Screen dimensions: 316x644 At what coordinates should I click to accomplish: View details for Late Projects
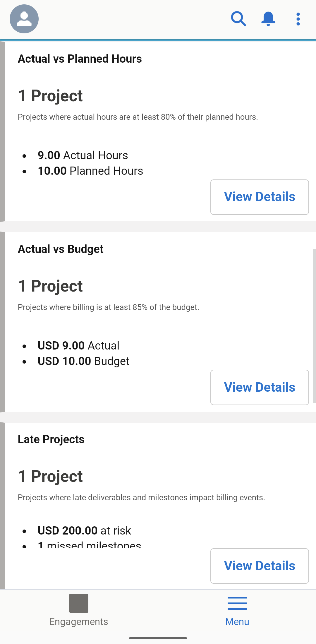point(260,566)
